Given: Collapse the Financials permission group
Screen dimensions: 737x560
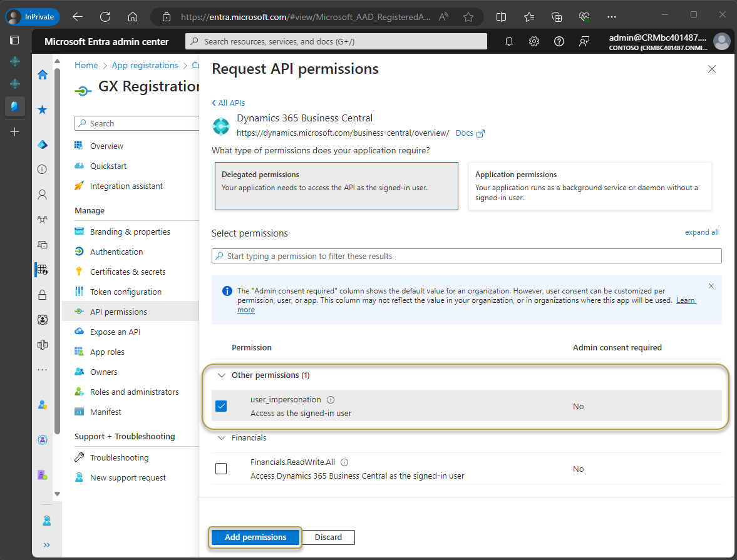Looking at the screenshot, I should pos(221,438).
